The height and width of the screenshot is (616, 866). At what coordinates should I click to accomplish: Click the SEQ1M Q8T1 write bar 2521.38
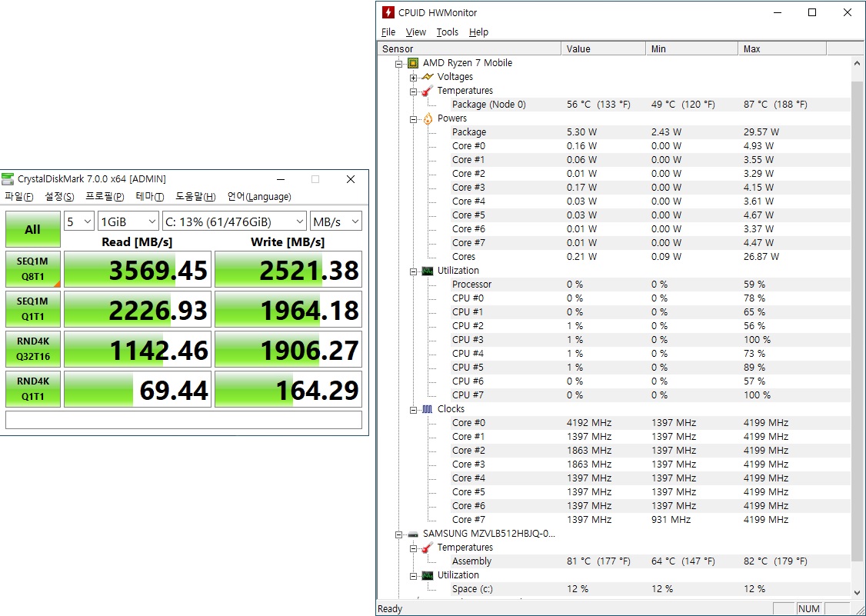point(288,270)
